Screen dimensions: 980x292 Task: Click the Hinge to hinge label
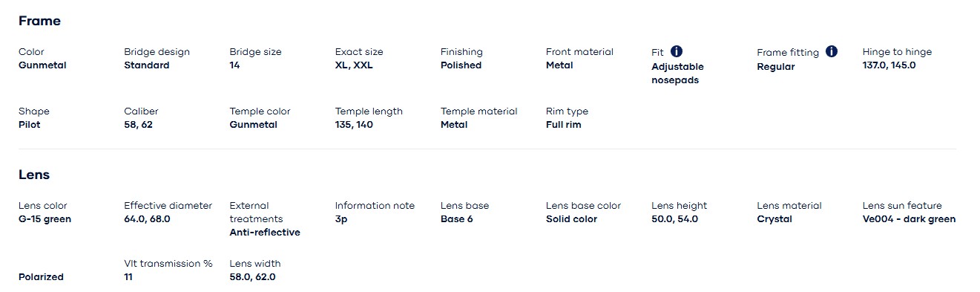pos(897,52)
